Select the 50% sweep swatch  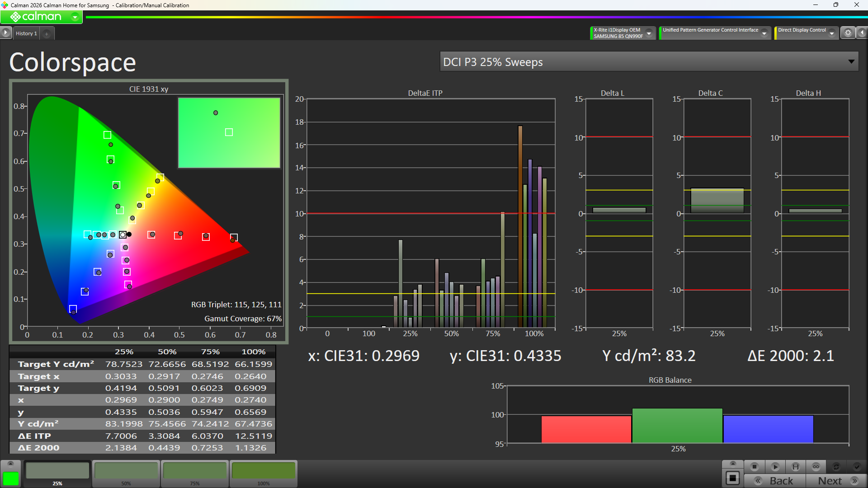pos(126,474)
